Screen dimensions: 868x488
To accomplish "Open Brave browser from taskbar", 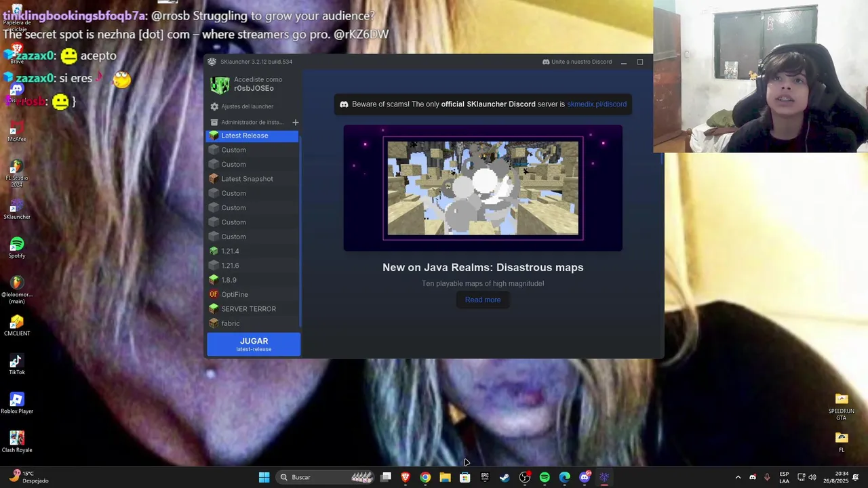I will [406, 477].
